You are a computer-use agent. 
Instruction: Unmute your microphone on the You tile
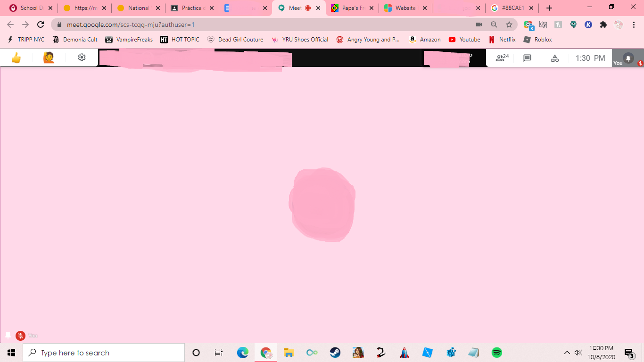click(x=20, y=335)
